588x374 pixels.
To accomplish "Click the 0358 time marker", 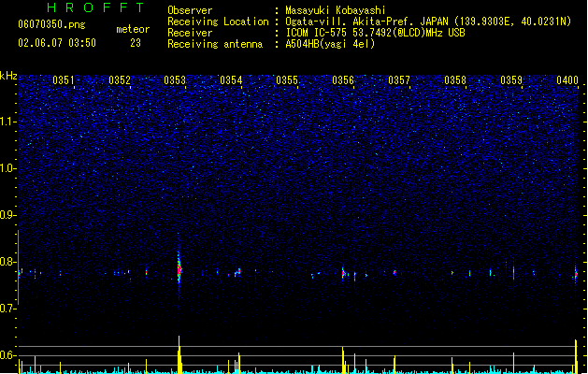I will point(455,80).
